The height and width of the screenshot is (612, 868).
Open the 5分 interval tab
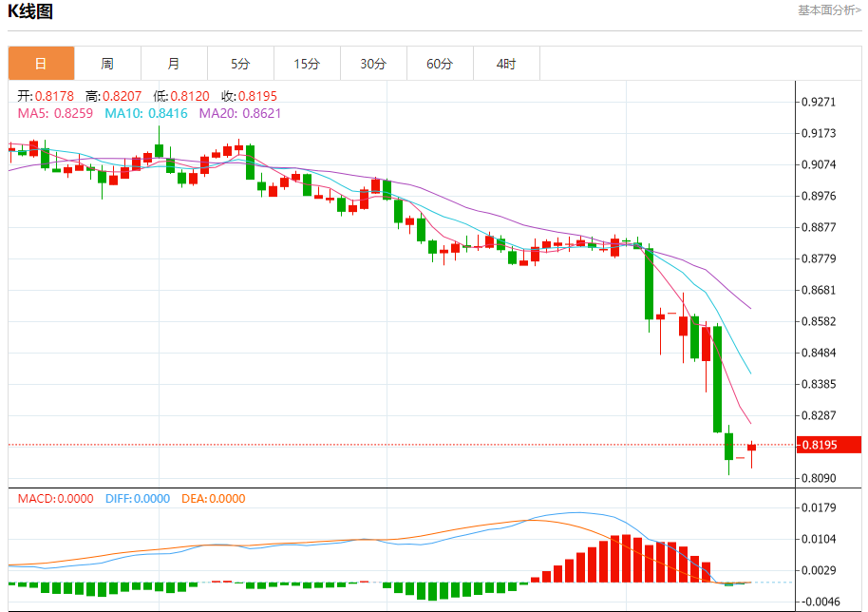coord(240,64)
